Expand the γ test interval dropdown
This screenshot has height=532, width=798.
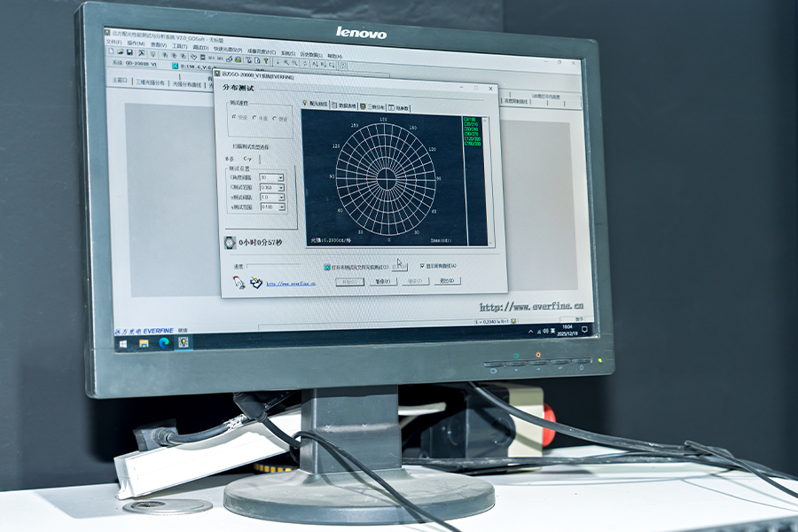pyautogui.click(x=281, y=198)
